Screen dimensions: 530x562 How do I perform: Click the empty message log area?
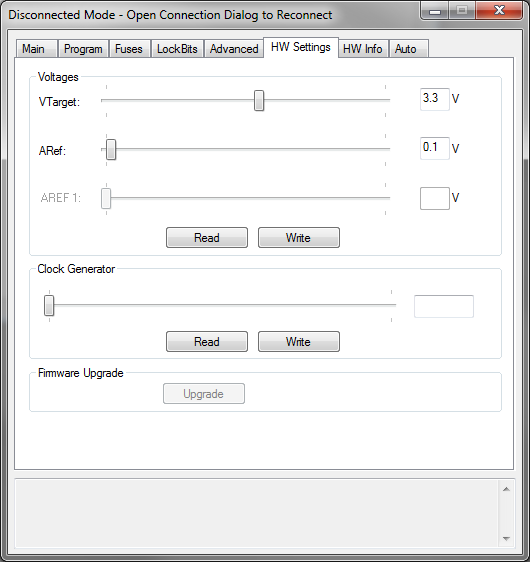pos(257,514)
